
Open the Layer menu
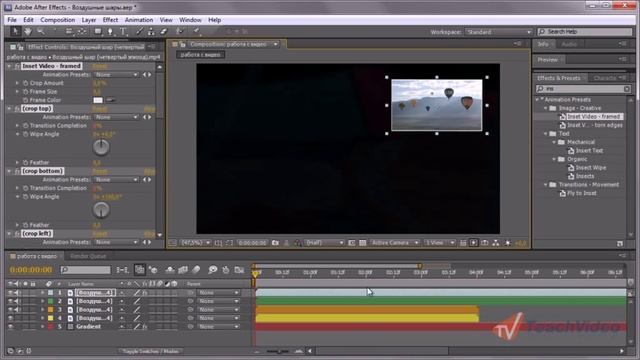pos(89,20)
